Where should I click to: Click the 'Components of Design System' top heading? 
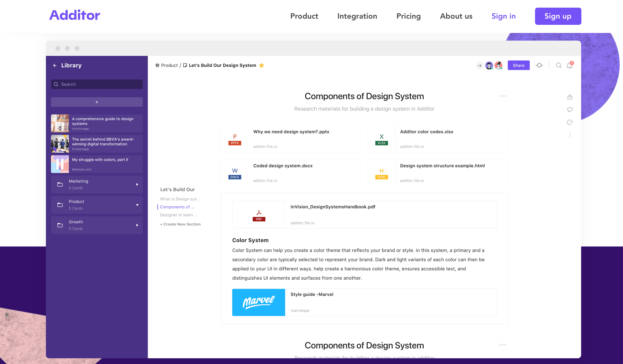point(364,96)
